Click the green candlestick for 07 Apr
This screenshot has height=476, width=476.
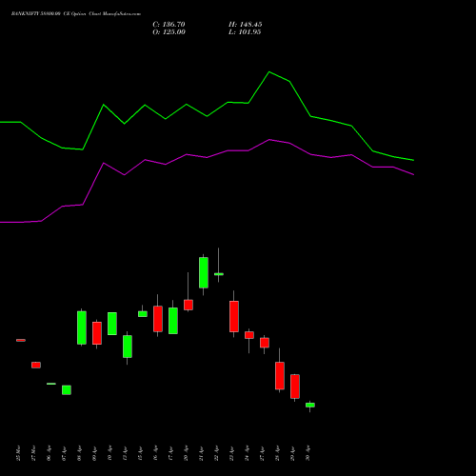click(x=67, y=390)
